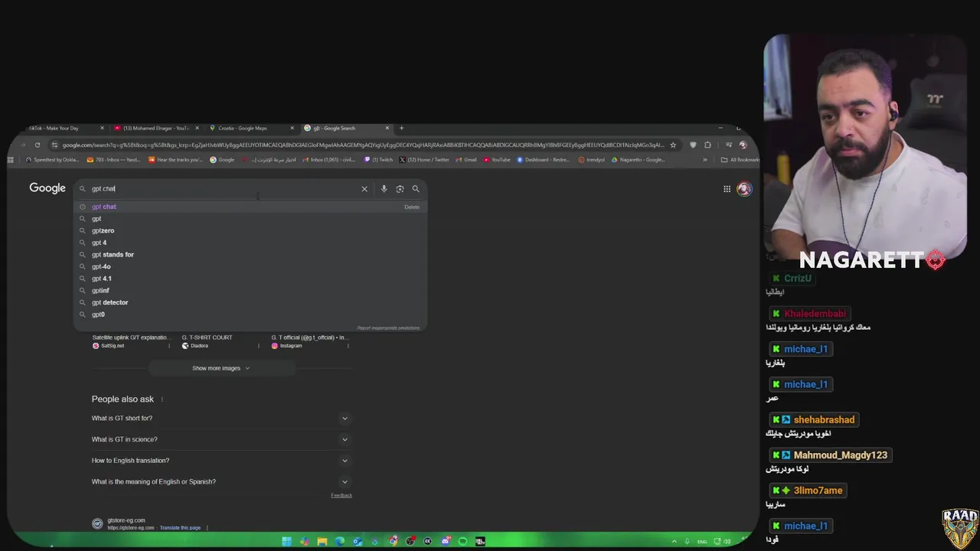The image size is (980, 551).
Task: Open search by image (Lens) icon
Action: [400, 189]
